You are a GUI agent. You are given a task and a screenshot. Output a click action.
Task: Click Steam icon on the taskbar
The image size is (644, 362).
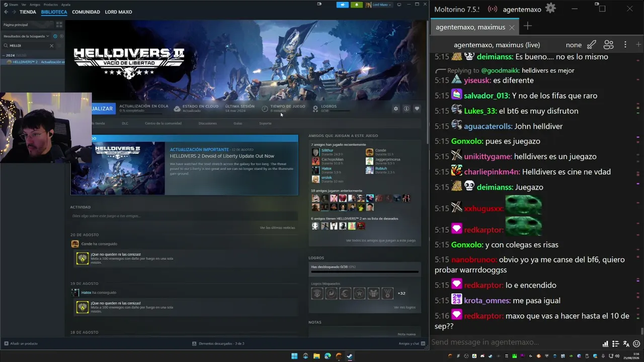point(350,356)
